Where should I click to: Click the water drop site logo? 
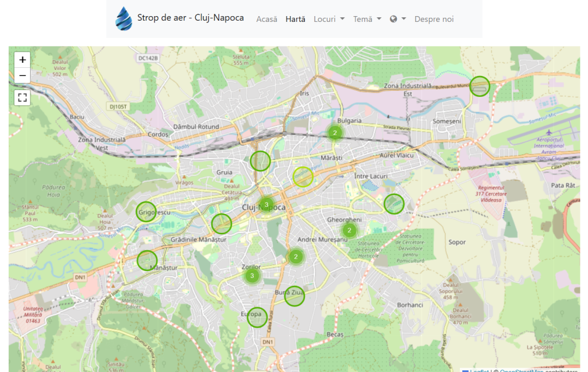click(x=123, y=18)
